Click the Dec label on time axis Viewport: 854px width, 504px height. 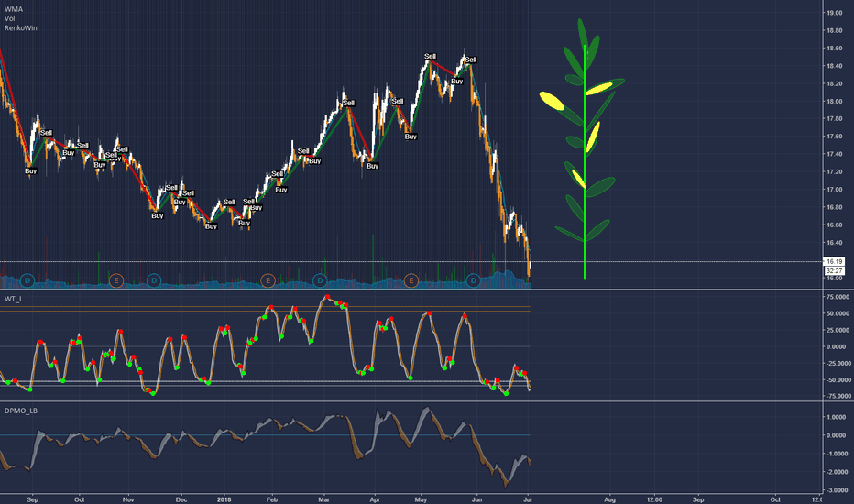(x=181, y=499)
